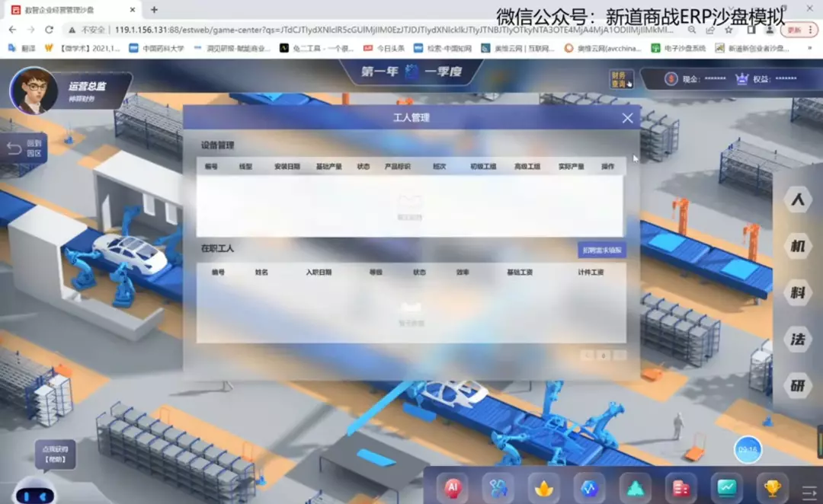Click the 计件工资 column header

point(591,273)
